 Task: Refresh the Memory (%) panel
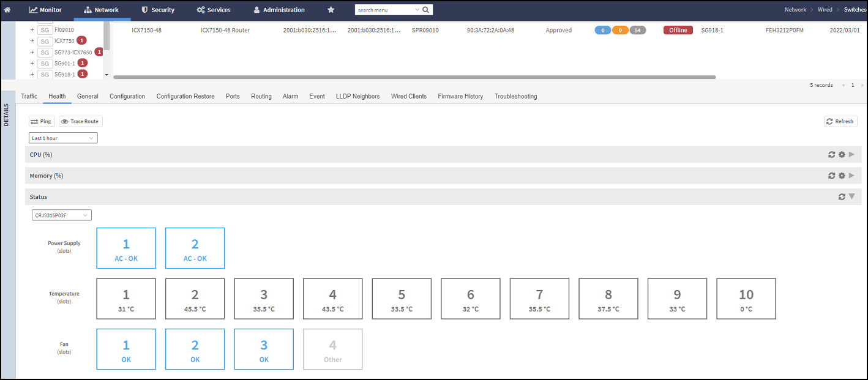(832, 176)
